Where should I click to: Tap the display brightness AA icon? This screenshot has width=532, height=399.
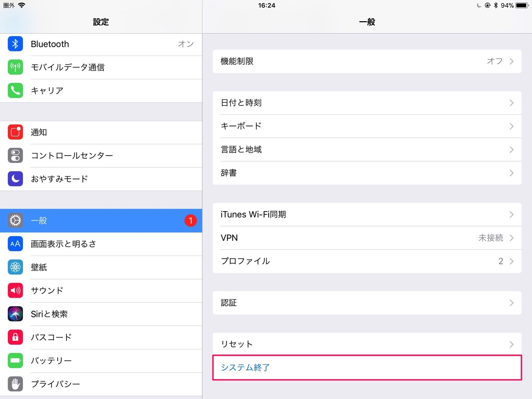[x=15, y=244]
